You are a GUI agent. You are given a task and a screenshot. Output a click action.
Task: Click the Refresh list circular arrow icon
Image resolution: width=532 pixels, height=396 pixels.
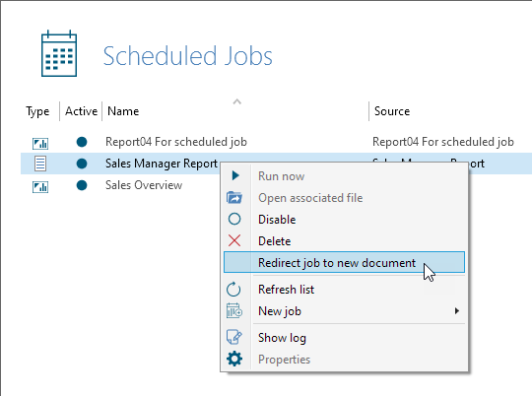click(233, 290)
